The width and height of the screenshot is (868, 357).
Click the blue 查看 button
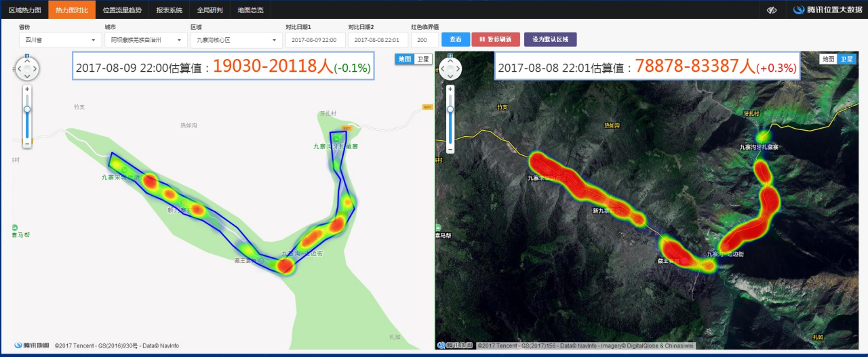pyautogui.click(x=455, y=40)
